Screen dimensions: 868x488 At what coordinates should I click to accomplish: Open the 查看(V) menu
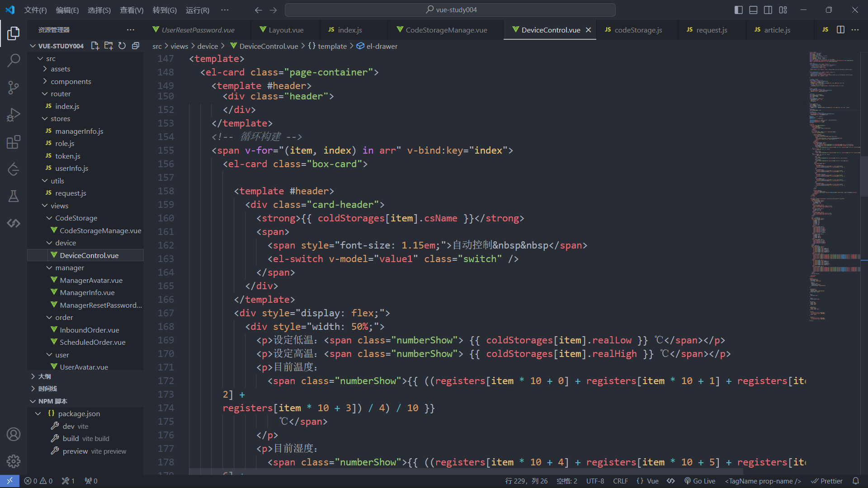point(132,10)
